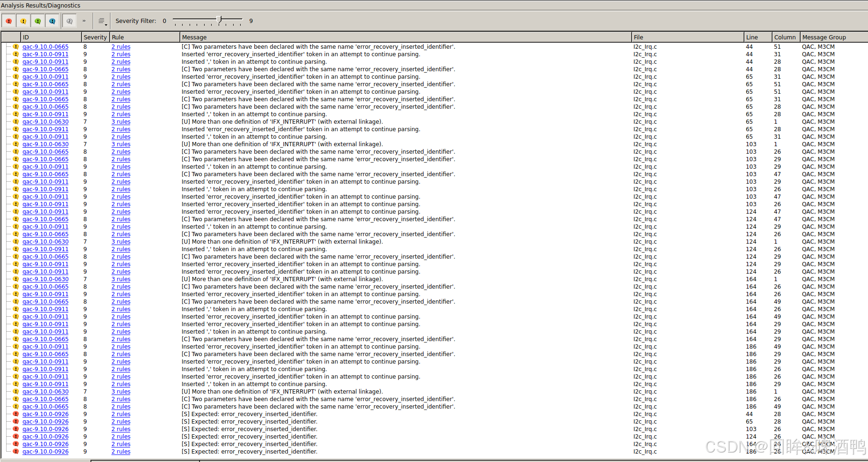Select '[S] Expected' message for line 124
Screen dimensions: 868x462
(x=250, y=437)
